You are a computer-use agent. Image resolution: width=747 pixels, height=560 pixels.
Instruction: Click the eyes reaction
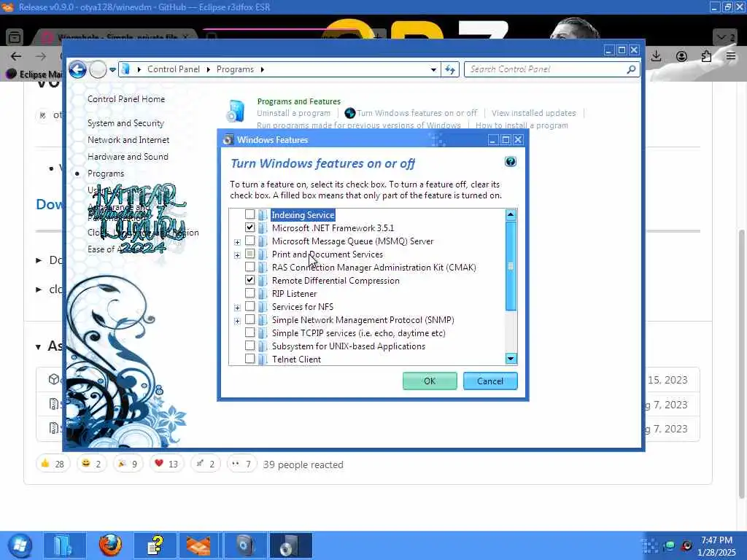tap(241, 463)
